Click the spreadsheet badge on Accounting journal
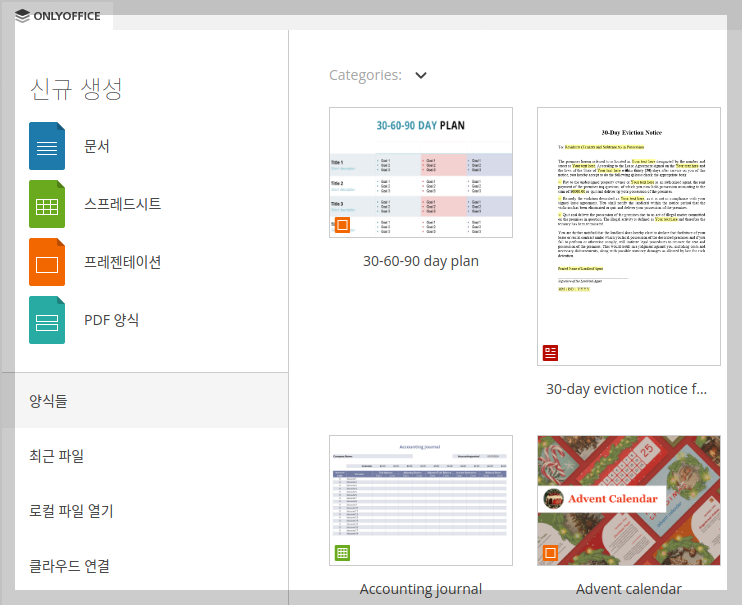The width and height of the screenshot is (742, 605). pos(342,553)
